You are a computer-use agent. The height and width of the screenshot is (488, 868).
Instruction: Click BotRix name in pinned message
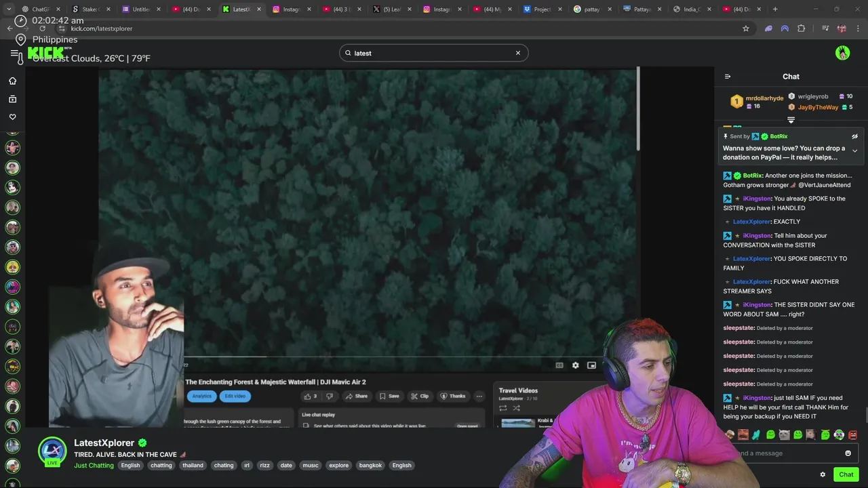(x=778, y=136)
